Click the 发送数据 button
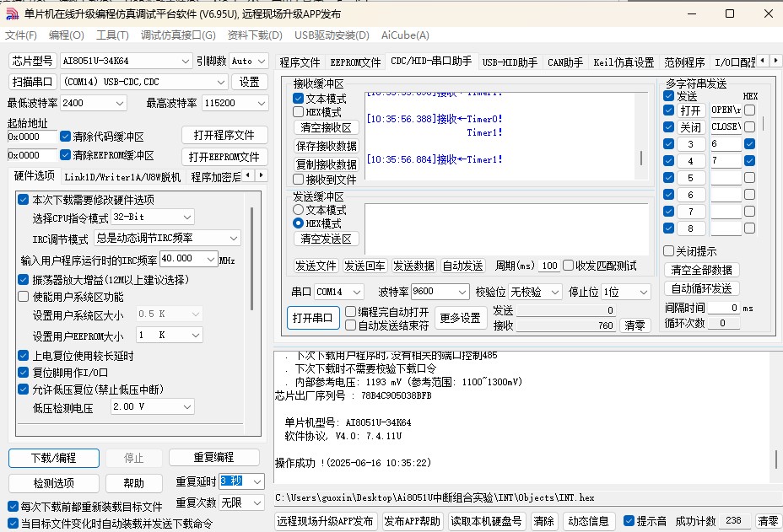This screenshot has height=532, width=783. (x=414, y=266)
